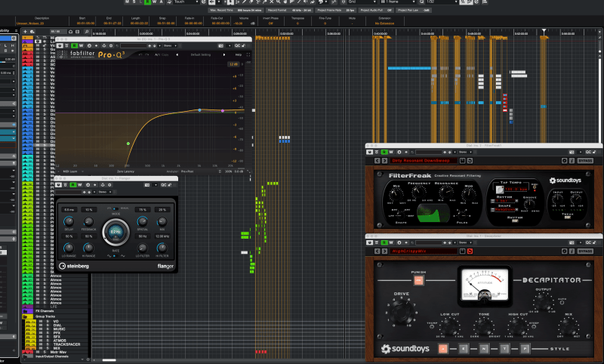604x364 pixels.
Task: Go to previous preset in Pro-Q 3
Action: click(x=177, y=54)
